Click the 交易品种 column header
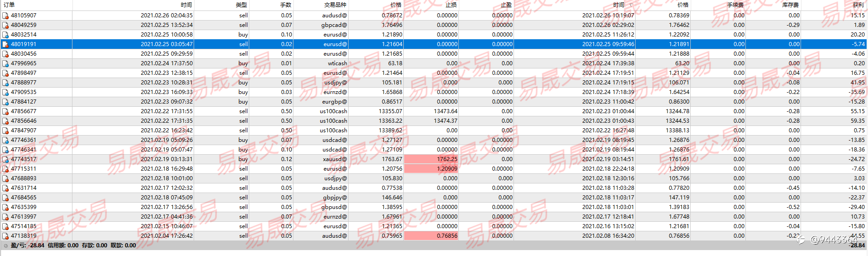Image resolution: width=868 pixels, height=256 pixels. click(x=335, y=5)
